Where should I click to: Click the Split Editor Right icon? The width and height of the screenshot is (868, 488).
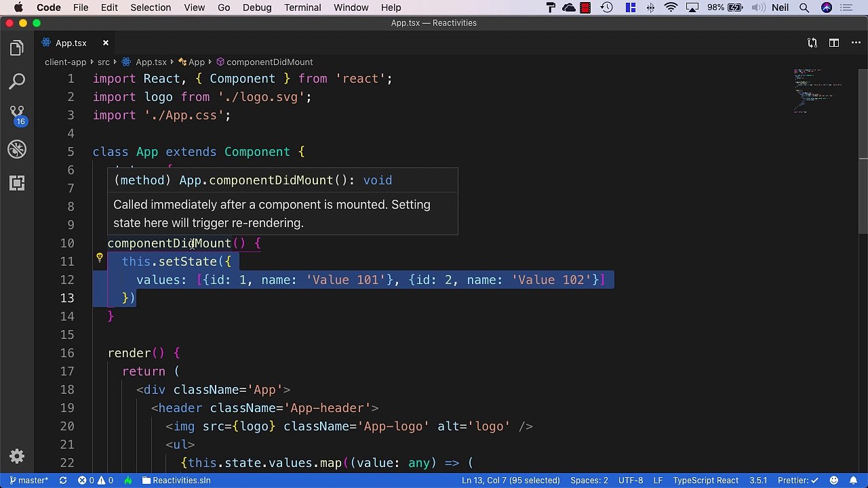coord(834,43)
